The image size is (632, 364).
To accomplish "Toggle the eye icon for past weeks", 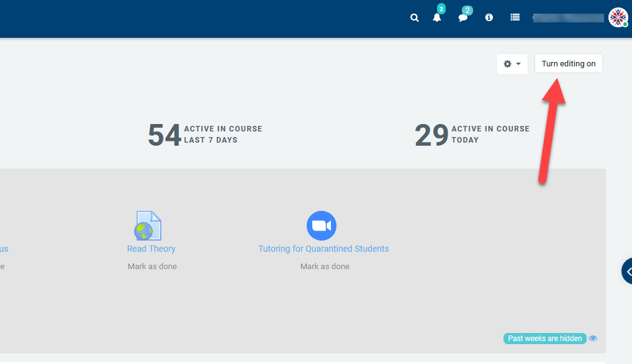I will 594,339.
